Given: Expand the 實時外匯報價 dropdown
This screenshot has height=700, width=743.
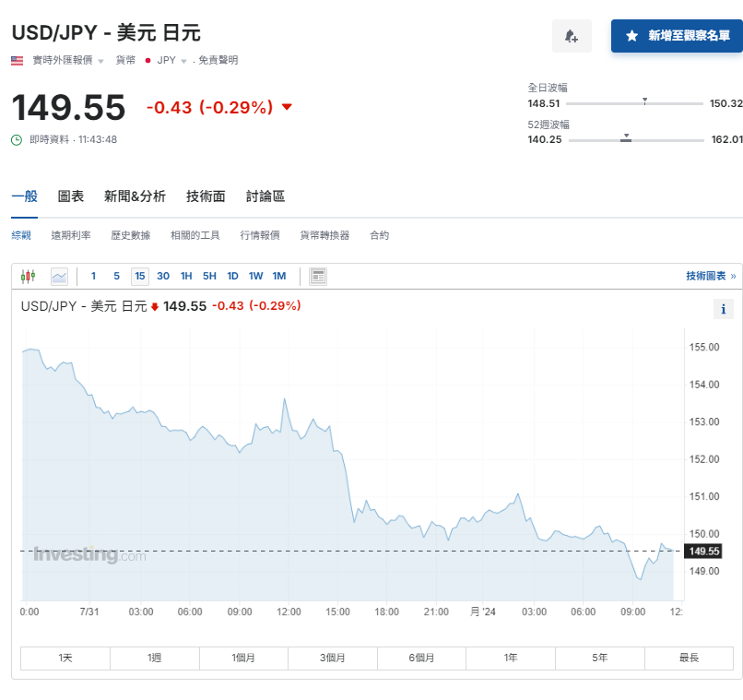Looking at the screenshot, I should tap(100, 61).
